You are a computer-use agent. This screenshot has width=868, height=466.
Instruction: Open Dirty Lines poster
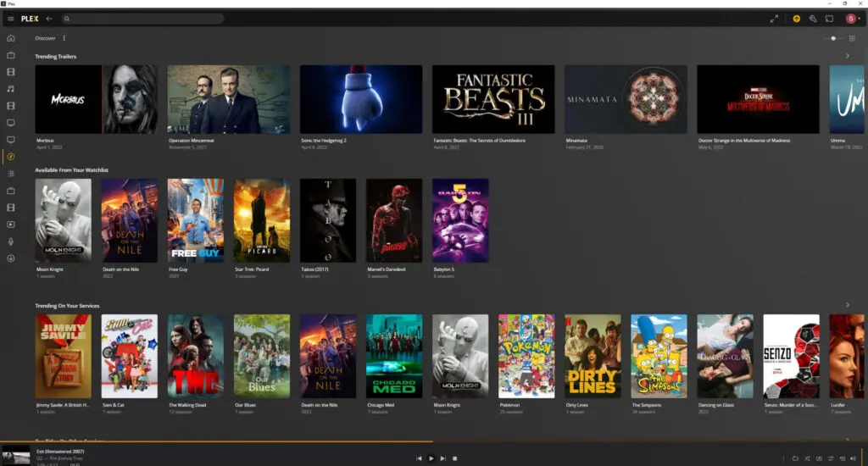[x=593, y=356]
